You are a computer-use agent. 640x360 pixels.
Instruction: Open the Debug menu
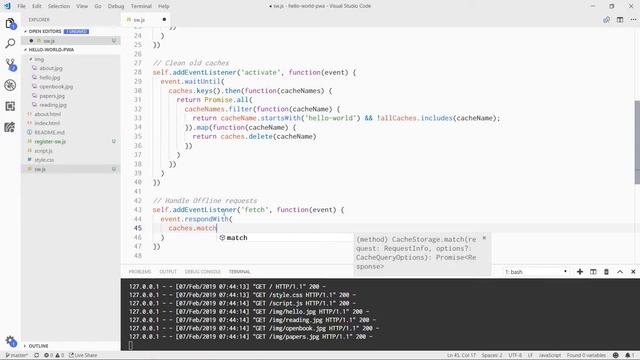coord(116,6)
